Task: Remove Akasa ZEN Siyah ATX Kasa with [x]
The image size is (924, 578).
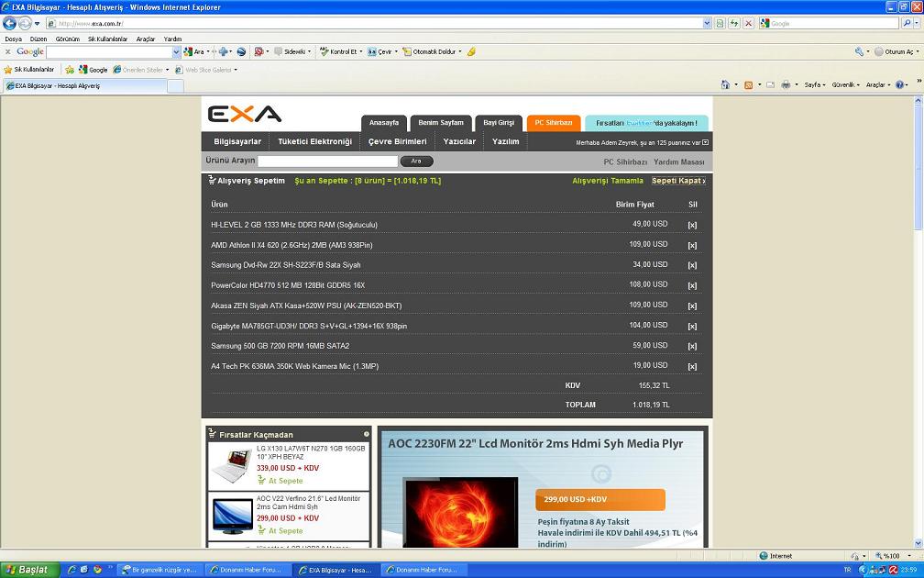Action: pyautogui.click(x=692, y=306)
